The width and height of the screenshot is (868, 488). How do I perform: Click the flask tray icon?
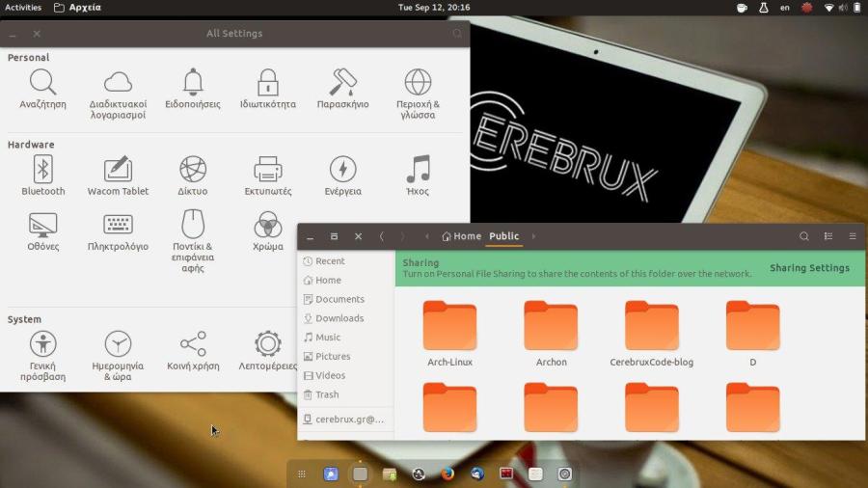764,8
